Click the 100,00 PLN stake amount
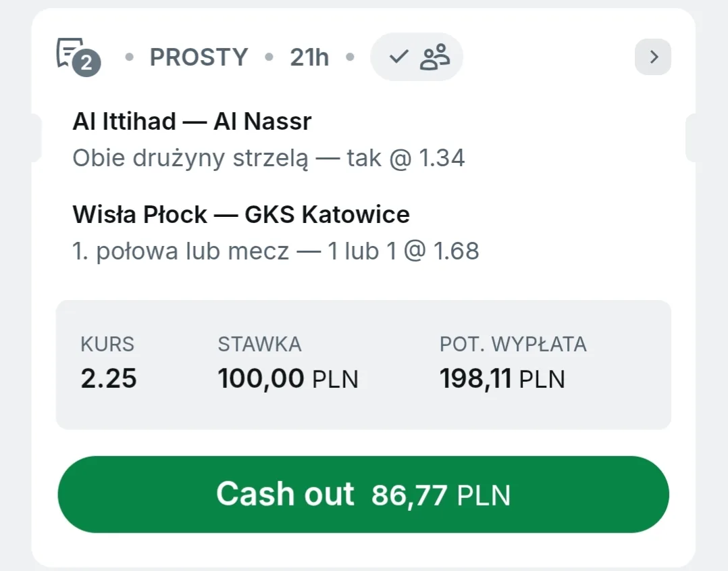 click(x=288, y=378)
